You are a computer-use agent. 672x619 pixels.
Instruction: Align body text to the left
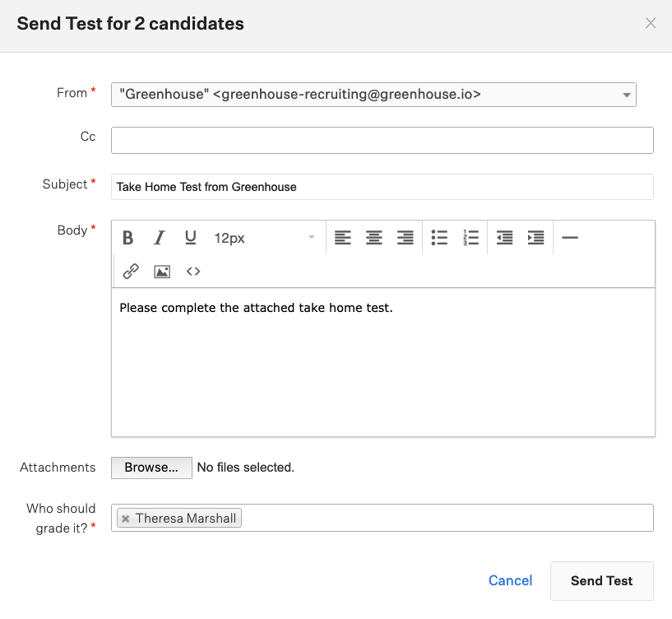343,238
